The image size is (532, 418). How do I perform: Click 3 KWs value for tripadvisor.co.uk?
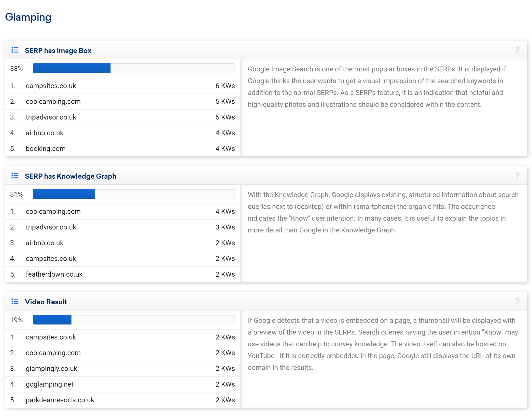click(x=225, y=227)
